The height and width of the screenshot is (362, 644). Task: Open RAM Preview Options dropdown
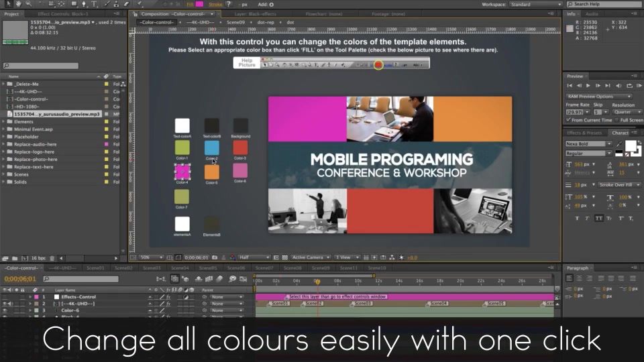click(599, 97)
